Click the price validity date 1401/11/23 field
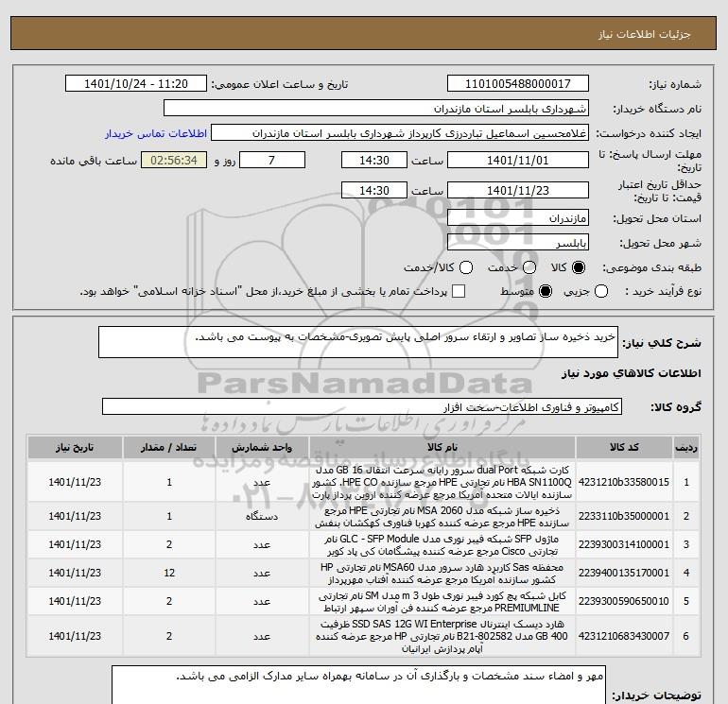The height and width of the screenshot is (704, 728). [x=518, y=190]
